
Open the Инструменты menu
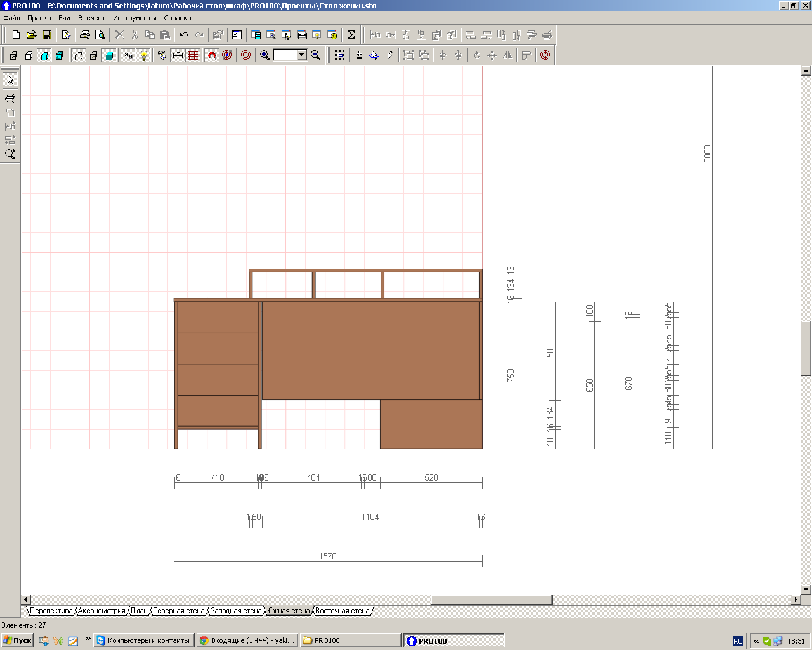[134, 18]
